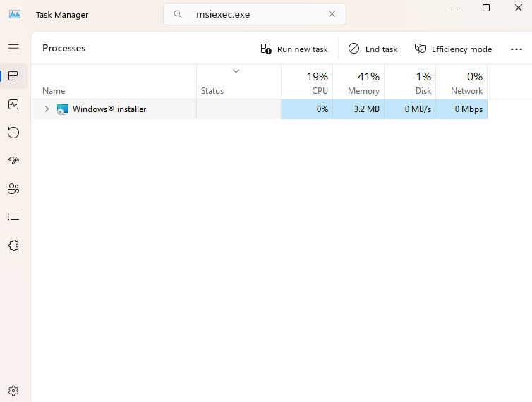This screenshot has width=532, height=402.
Task: Click the sort chevron above Status column
Action: click(x=236, y=71)
